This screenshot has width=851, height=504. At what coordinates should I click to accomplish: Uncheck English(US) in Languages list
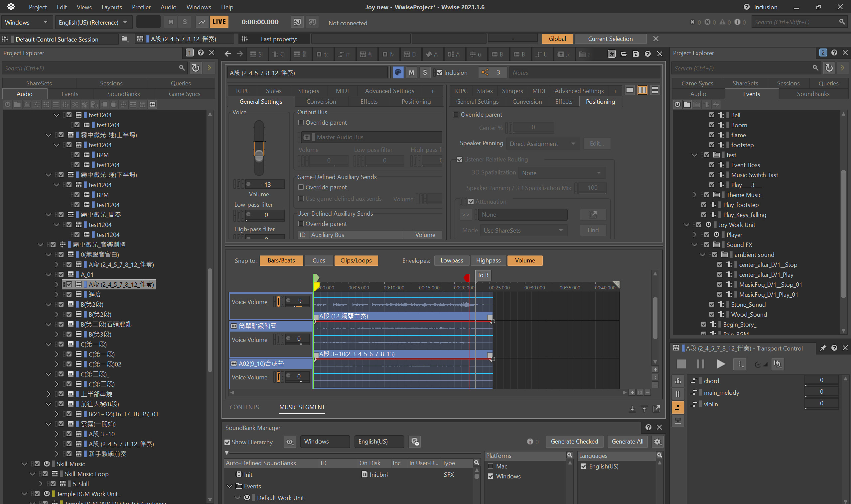(x=584, y=466)
